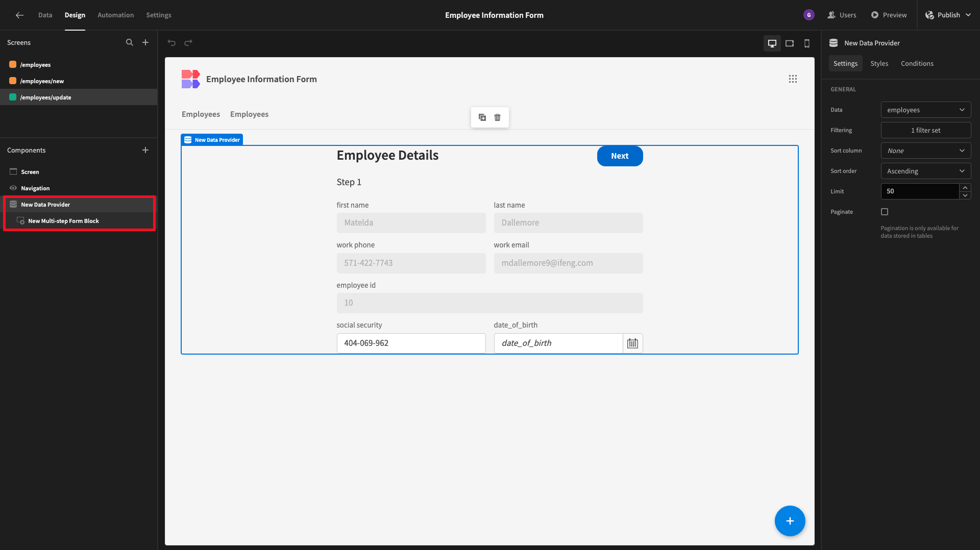Add a new component with plus icon
The width and height of the screenshot is (980, 550).
(145, 150)
